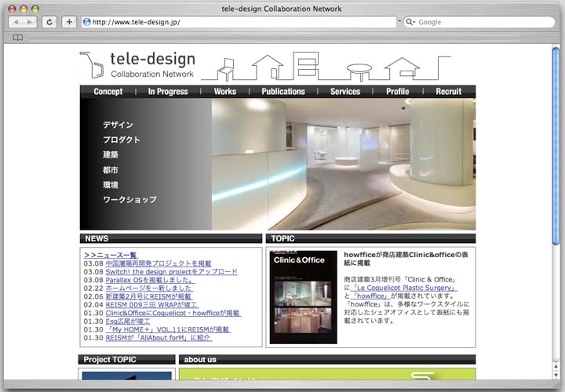Screen dimensions: 565x392
Task: Open the Google search magnifier dropdown
Action: 410,22
